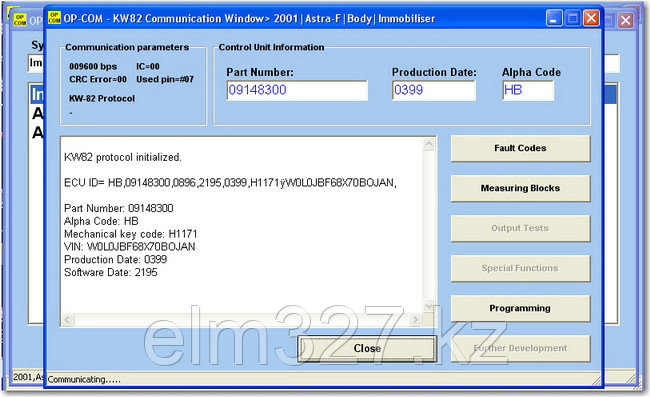650x397 pixels.
Task: Maximize the KW82 Communication Window
Action: pos(573,18)
